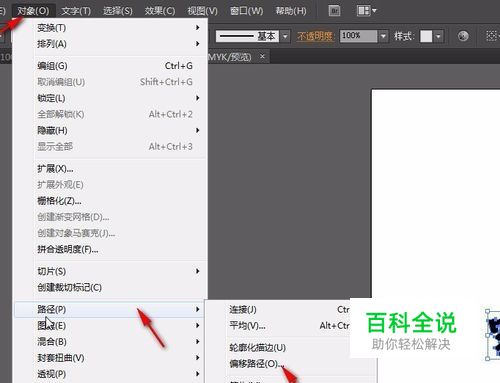
Task: Expand the 排列(A) submenu
Action: click(x=110, y=44)
